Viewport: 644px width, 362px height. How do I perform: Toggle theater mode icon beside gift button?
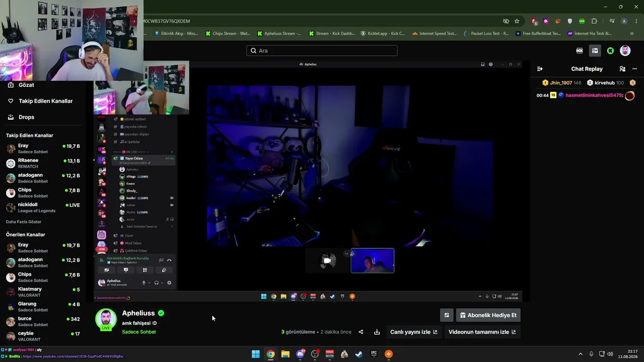pyautogui.click(x=446, y=315)
